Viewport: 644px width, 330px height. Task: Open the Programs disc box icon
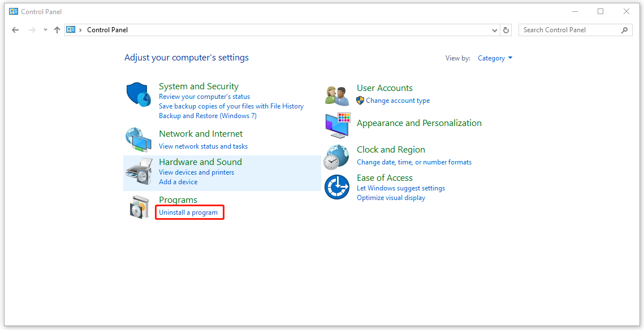[x=140, y=207]
